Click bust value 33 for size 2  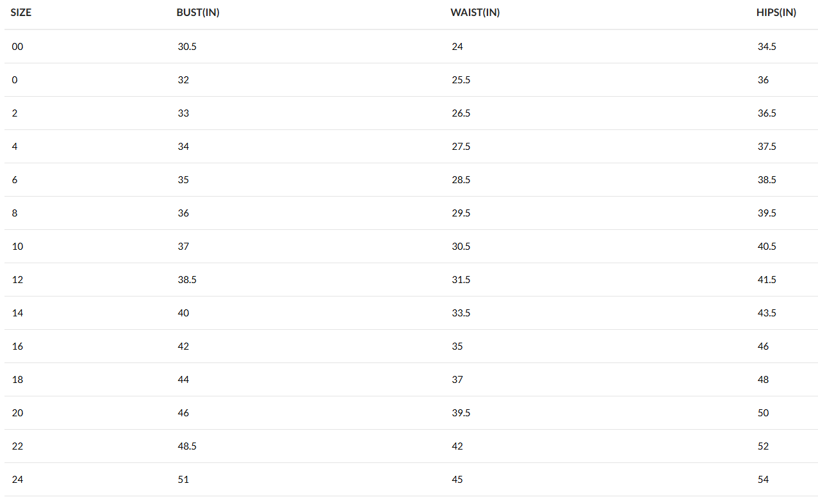(183, 113)
